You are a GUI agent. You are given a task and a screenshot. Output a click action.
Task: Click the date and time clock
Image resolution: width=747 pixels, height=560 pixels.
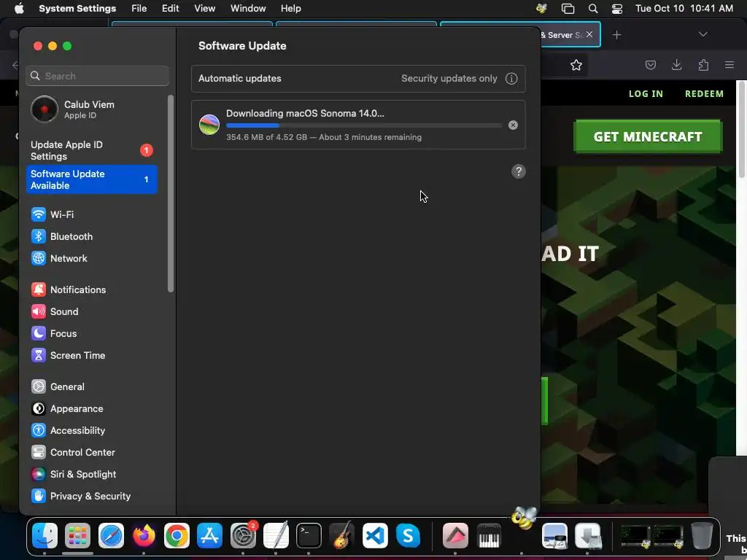pyautogui.click(x=684, y=9)
